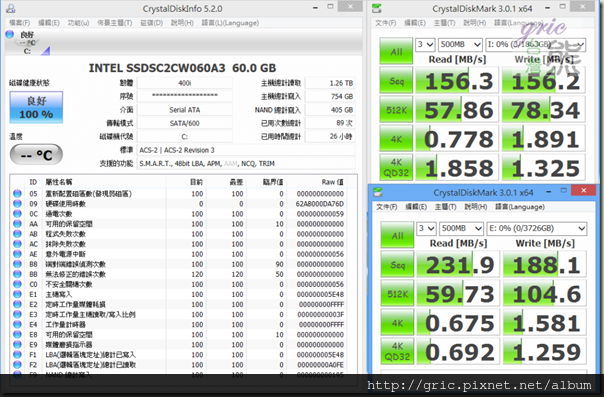The width and height of the screenshot is (604, 397).
Task: Open the I: 0% drive selector dropdown
Action: (x=536, y=45)
